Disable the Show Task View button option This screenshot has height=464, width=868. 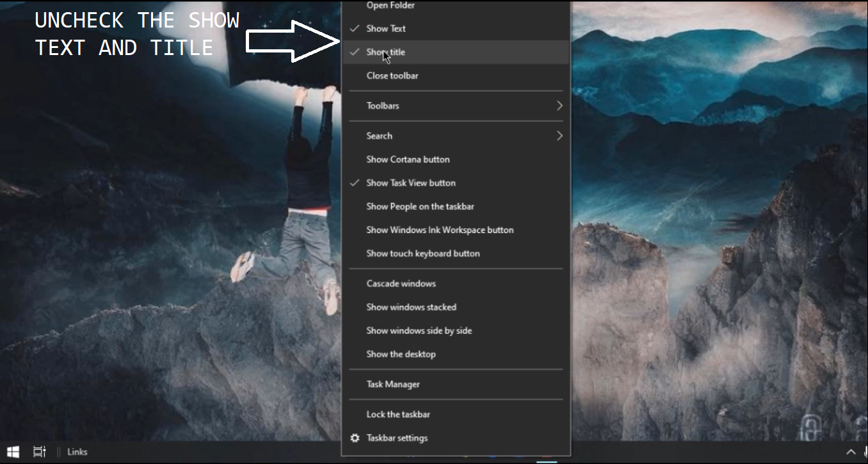click(456, 182)
